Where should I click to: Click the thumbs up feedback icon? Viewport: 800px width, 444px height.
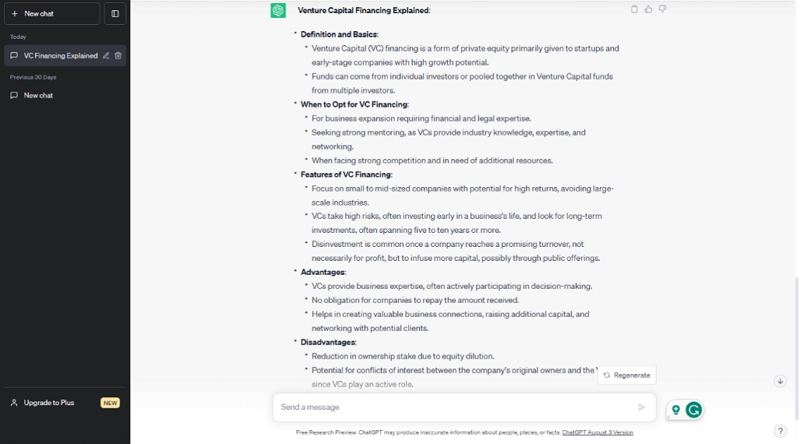(x=648, y=9)
